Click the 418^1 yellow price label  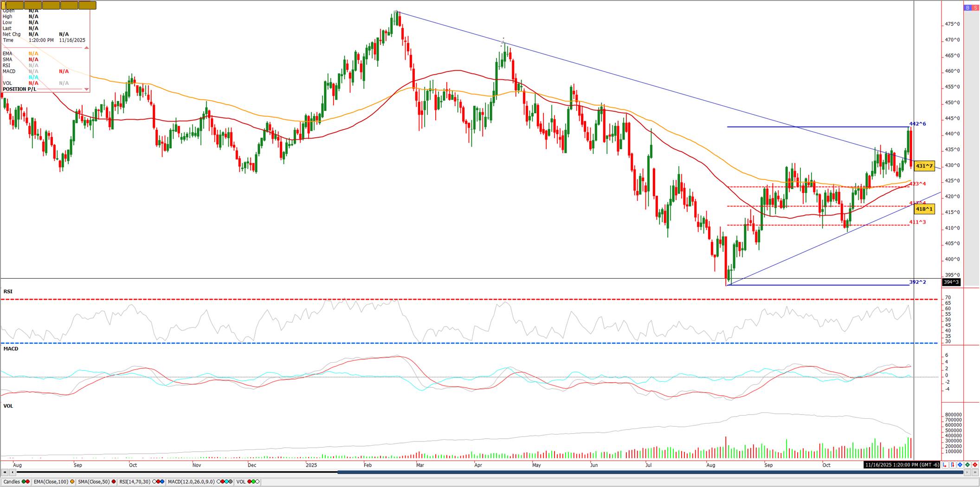click(x=924, y=209)
